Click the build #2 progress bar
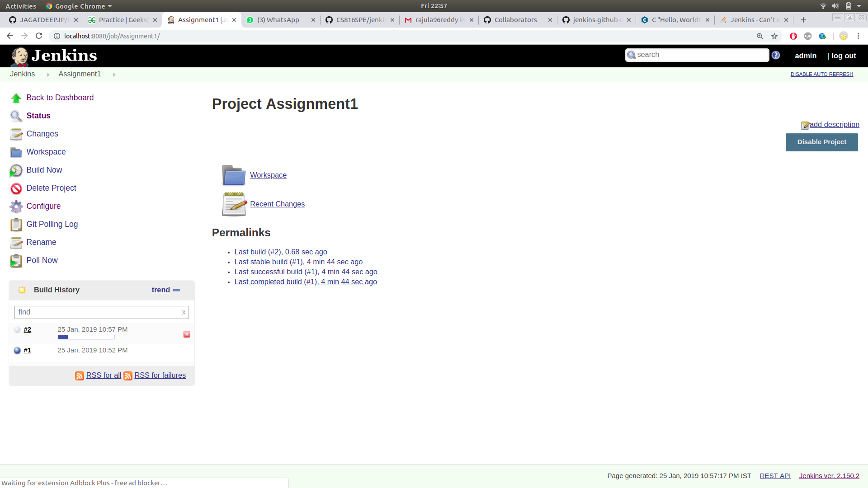The height and width of the screenshot is (488, 868). 86,337
